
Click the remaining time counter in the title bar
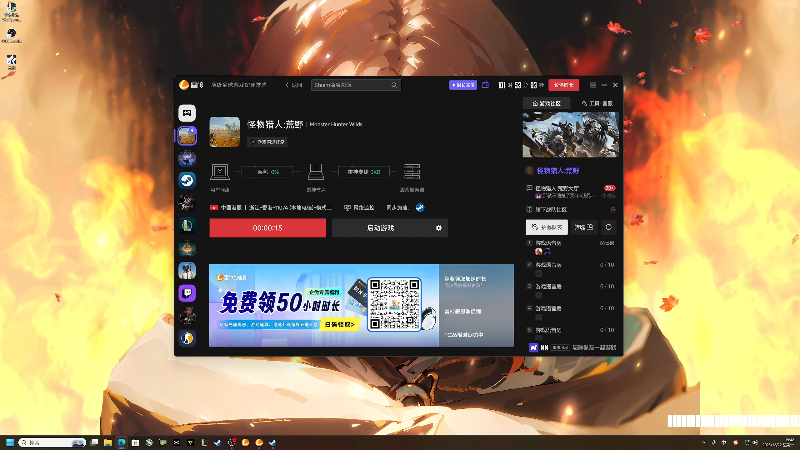[521, 85]
